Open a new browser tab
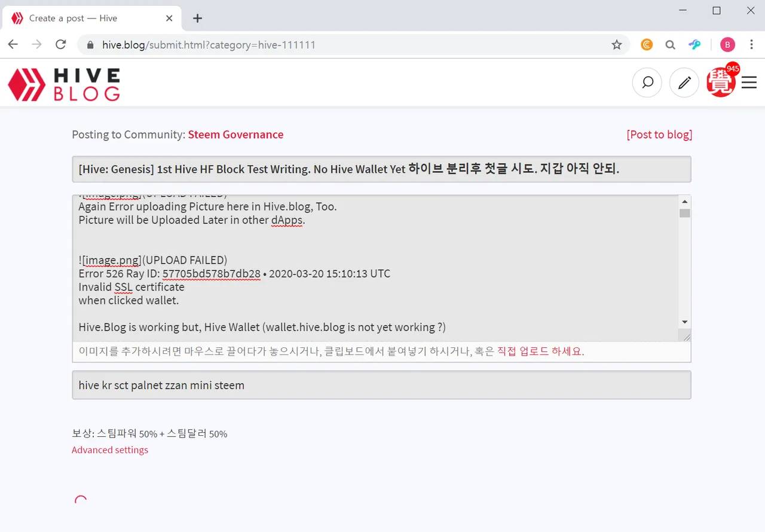The width and height of the screenshot is (765, 532). click(x=198, y=19)
